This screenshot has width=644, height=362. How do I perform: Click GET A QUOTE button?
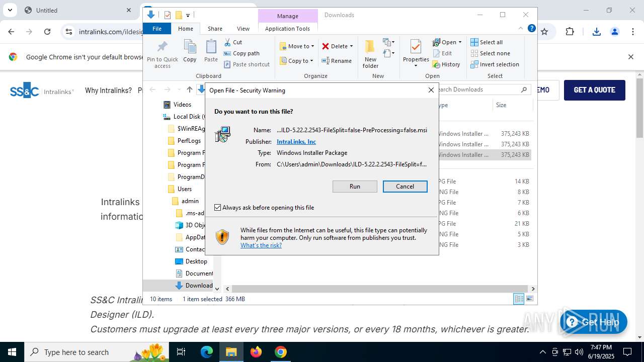point(595,90)
